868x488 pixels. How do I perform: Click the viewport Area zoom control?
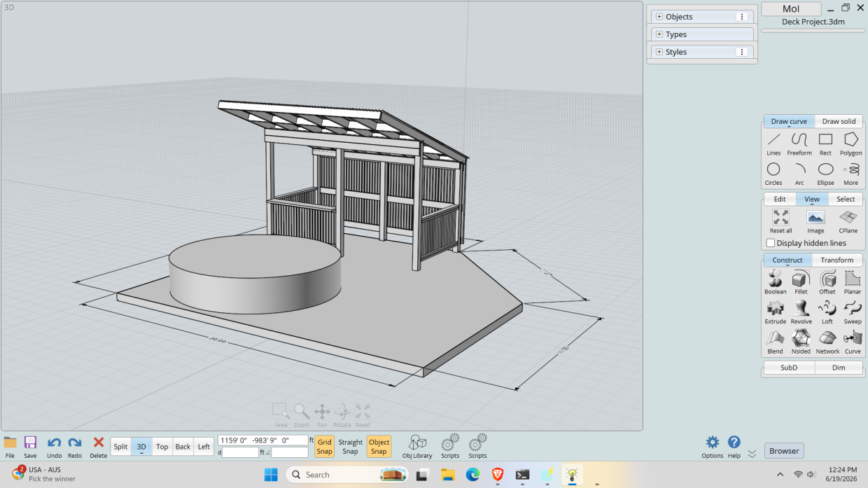(281, 414)
